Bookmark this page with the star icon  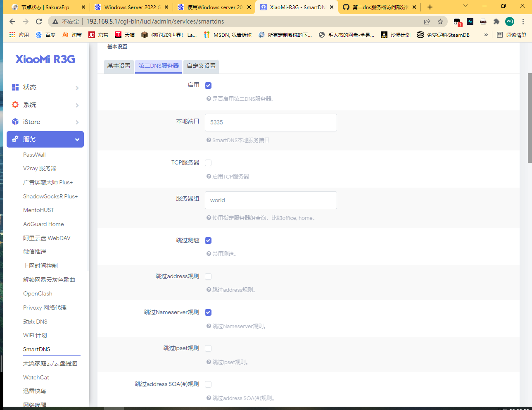click(440, 21)
